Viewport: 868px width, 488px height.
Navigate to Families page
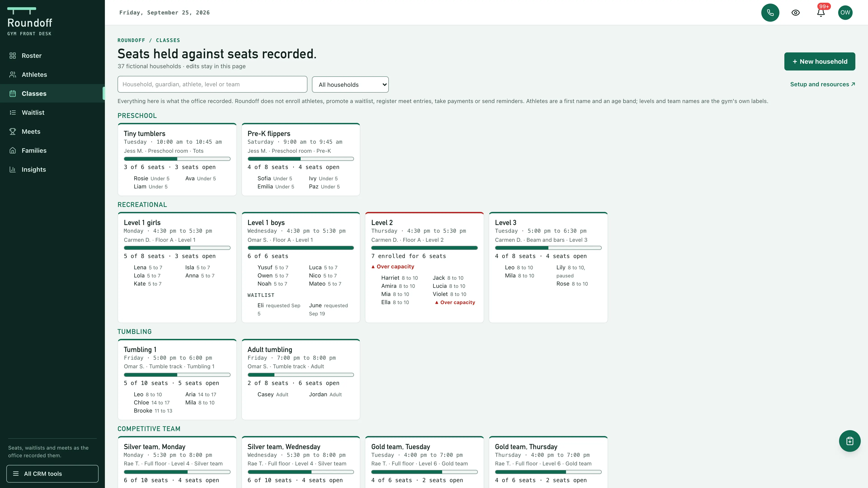click(x=52, y=150)
